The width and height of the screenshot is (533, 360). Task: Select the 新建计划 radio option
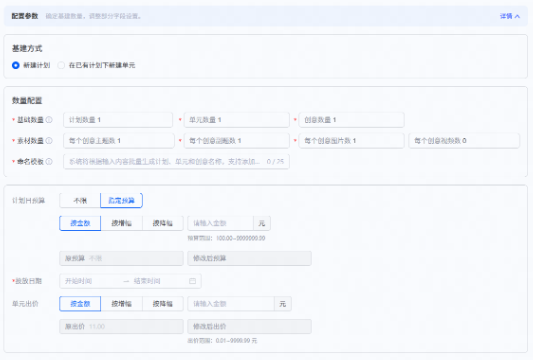click(16, 65)
